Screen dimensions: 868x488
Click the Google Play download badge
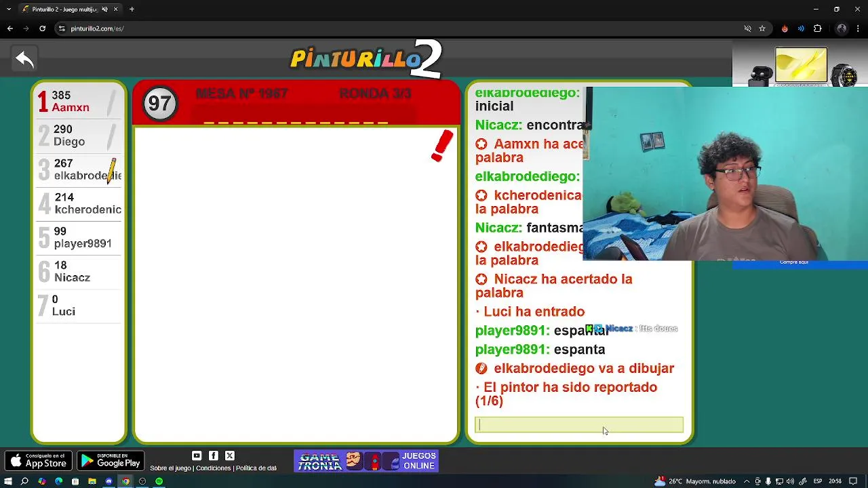pos(111,461)
